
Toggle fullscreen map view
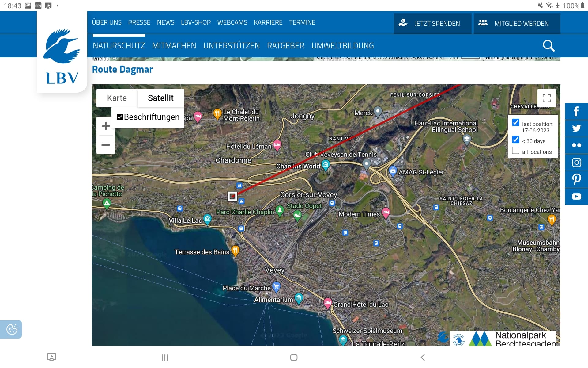[x=547, y=98]
